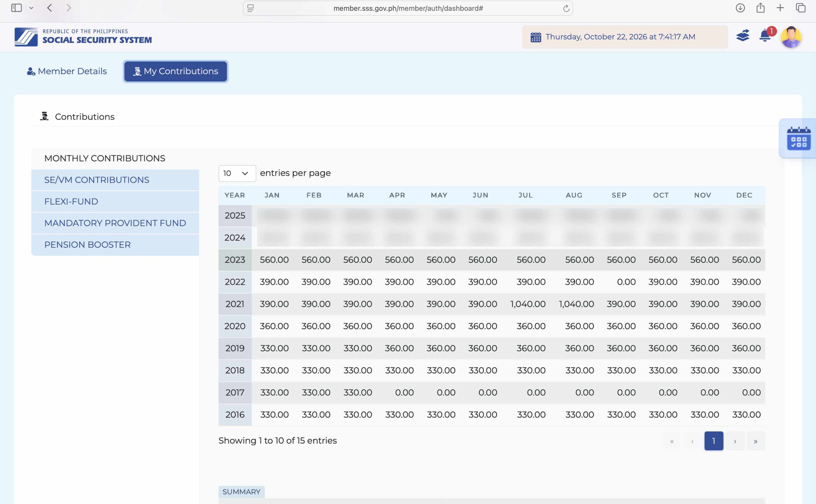Click the 2016 DEC value 330.00

click(747, 415)
